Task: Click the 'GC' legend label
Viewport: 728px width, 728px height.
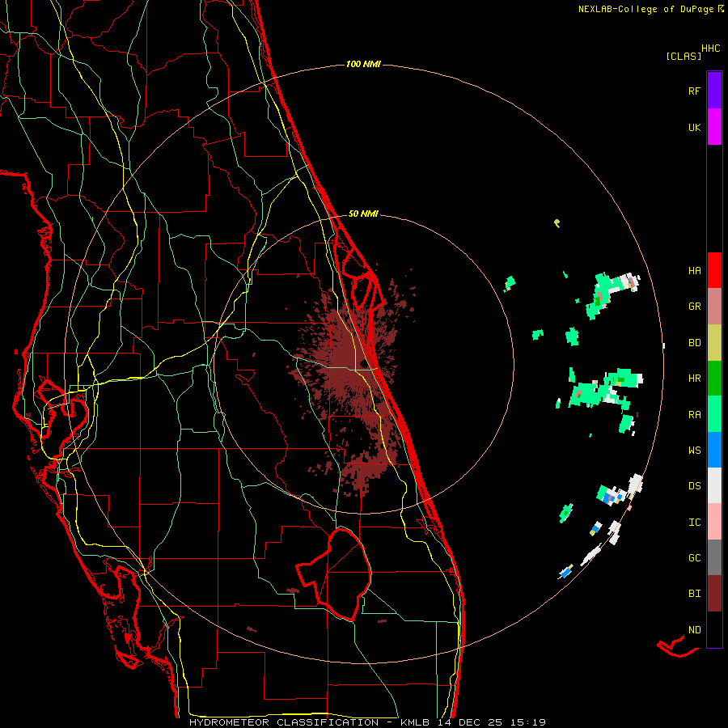Action: coord(694,557)
